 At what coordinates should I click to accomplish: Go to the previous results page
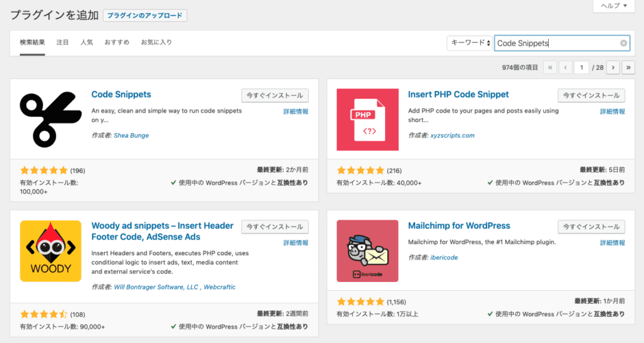(565, 67)
